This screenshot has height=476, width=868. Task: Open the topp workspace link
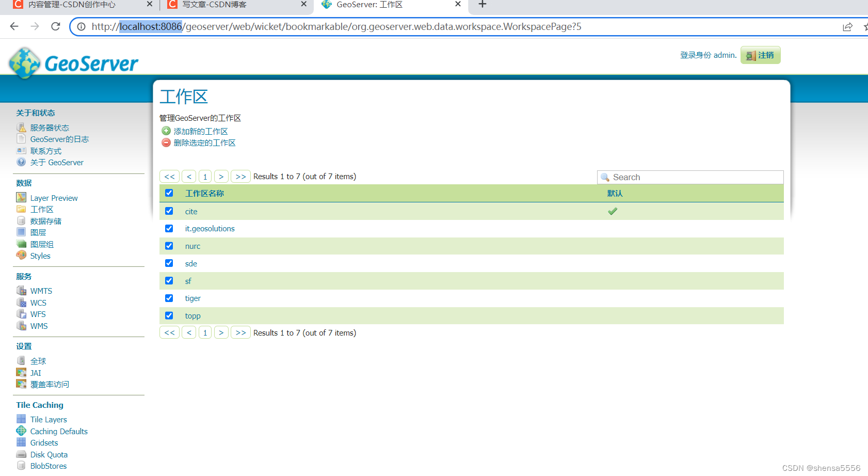(x=192, y=316)
